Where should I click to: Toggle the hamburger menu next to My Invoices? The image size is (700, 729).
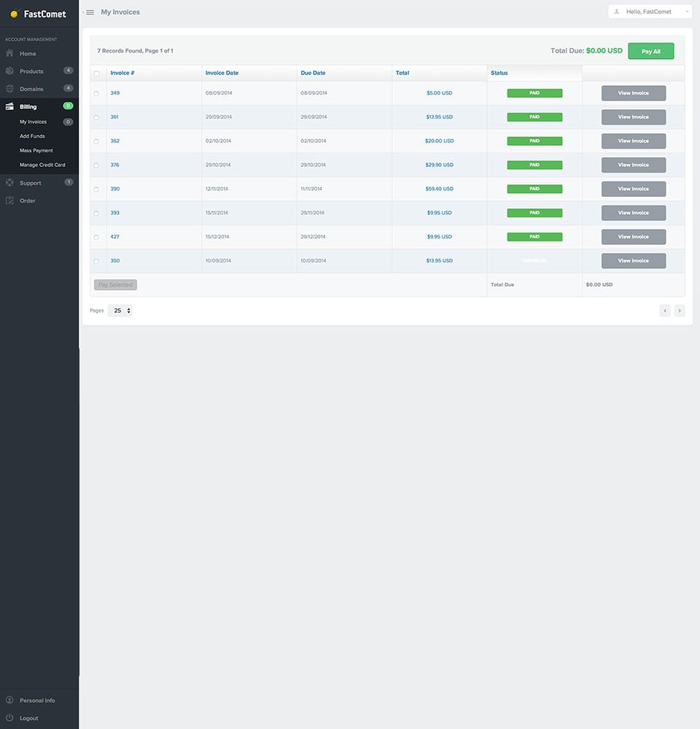click(x=89, y=12)
